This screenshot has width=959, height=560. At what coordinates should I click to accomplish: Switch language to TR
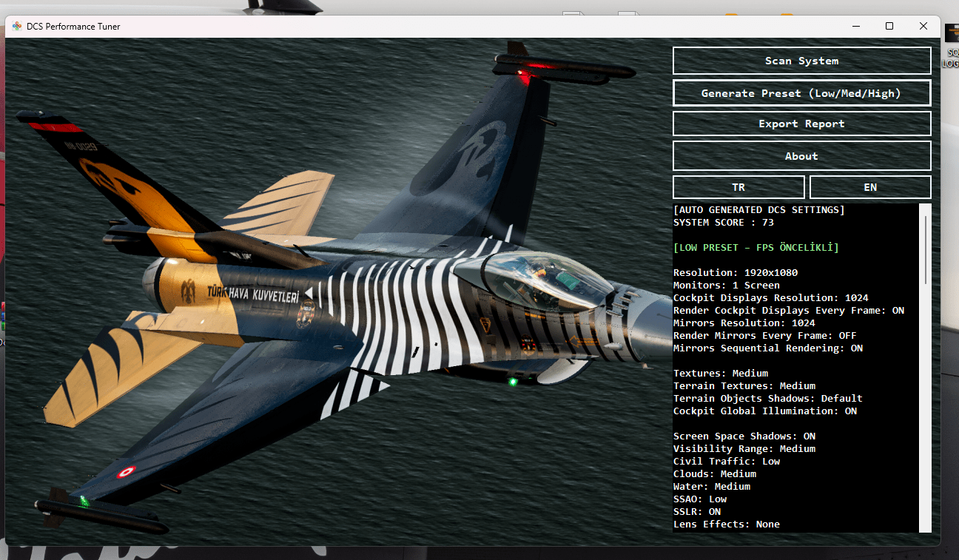coord(738,187)
